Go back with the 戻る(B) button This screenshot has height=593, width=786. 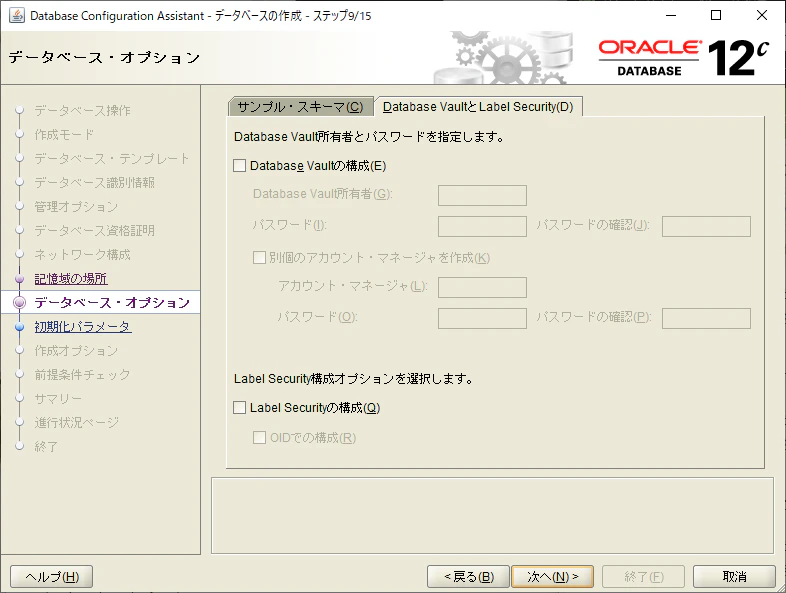[468, 576]
